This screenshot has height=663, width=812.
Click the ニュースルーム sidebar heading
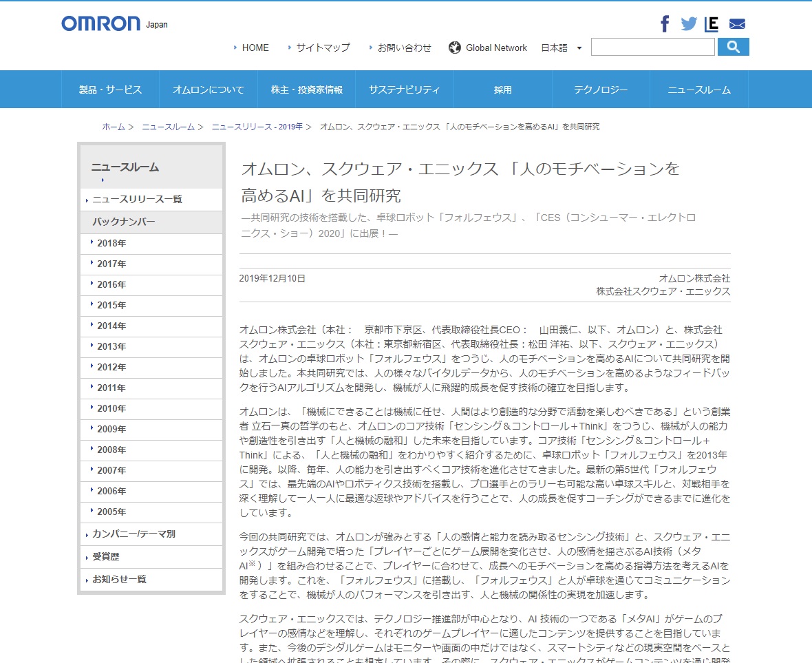pos(125,167)
